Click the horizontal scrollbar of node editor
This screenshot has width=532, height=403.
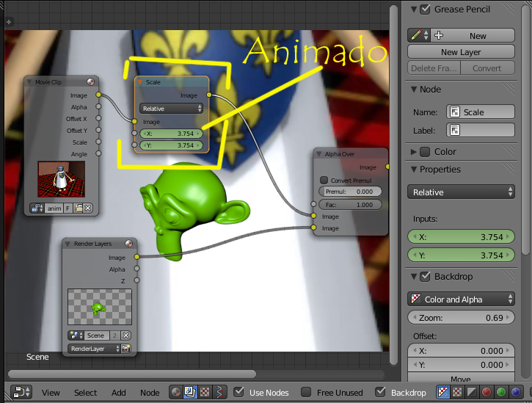[x=131, y=374]
